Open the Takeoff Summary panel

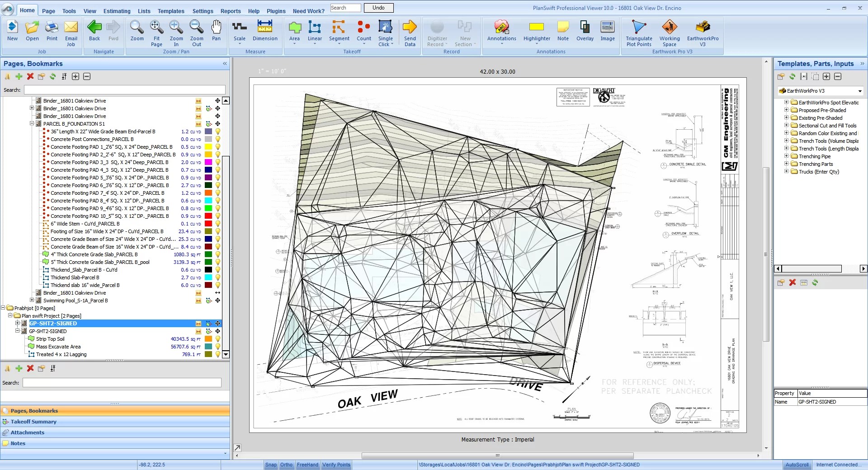pos(33,422)
